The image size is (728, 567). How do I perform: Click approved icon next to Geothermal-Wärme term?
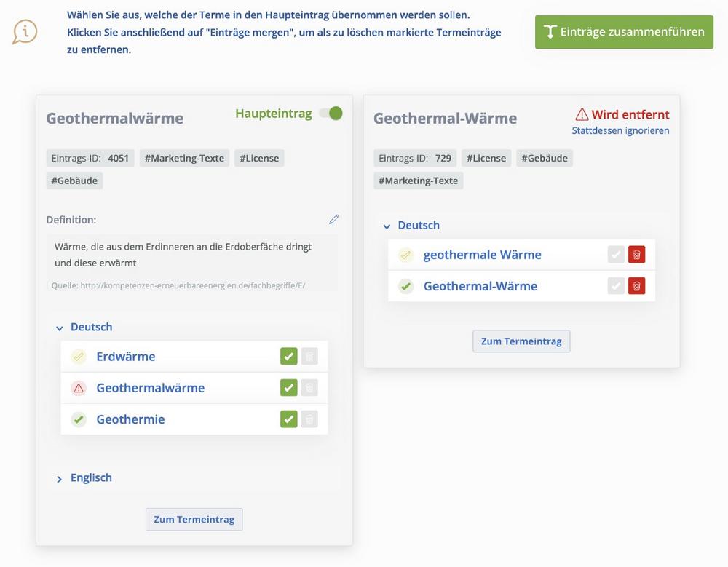click(405, 286)
